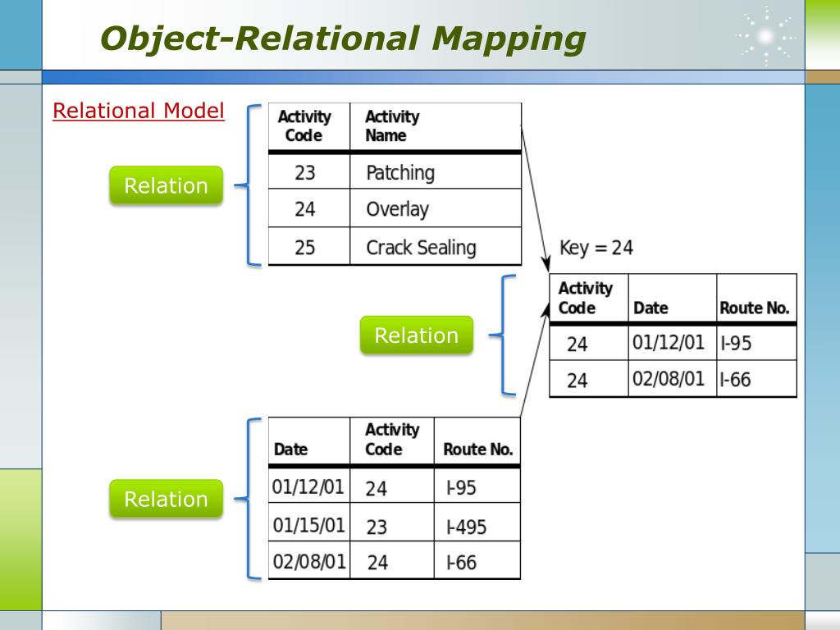Click the starburst logo beside the title
840x630 pixels.
click(766, 36)
